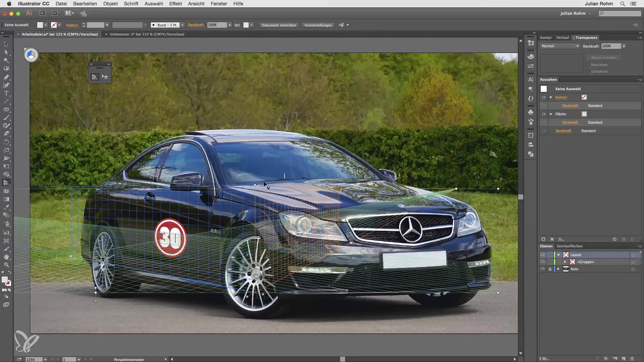This screenshot has width=644, height=362.
Task: Select the Zoom tool
Action: point(6,265)
